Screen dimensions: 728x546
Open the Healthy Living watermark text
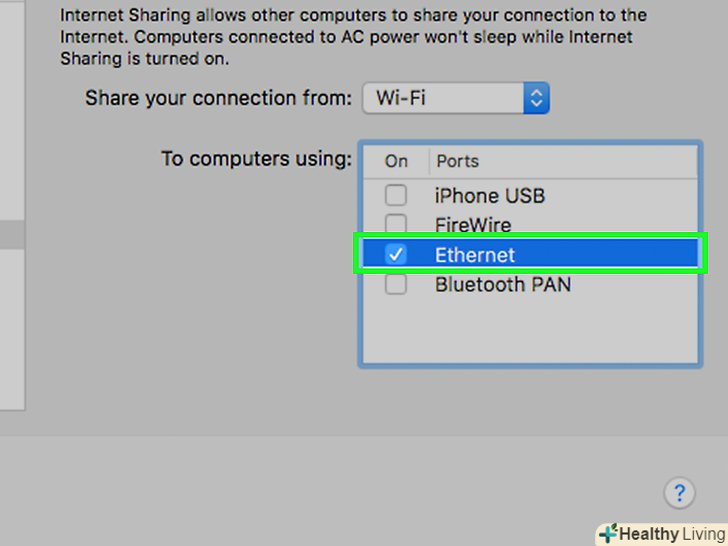coord(673,534)
